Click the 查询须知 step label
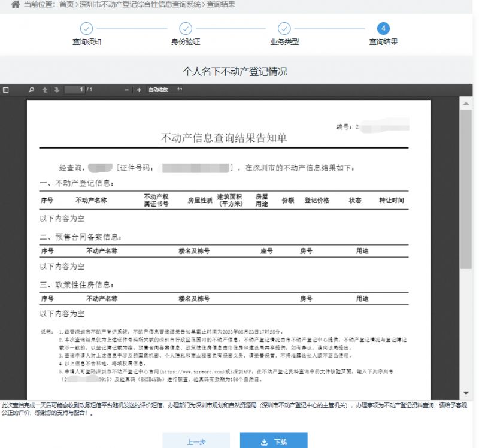 pos(86,42)
